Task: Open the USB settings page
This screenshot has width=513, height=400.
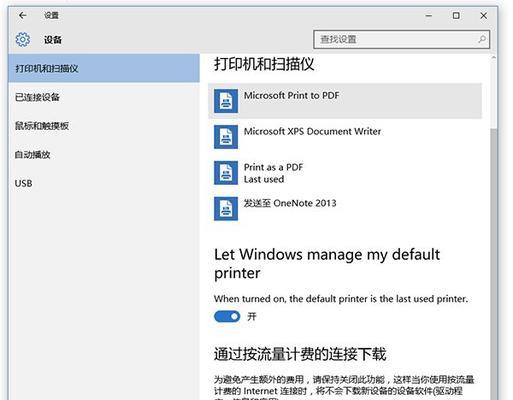Action: click(x=104, y=183)
